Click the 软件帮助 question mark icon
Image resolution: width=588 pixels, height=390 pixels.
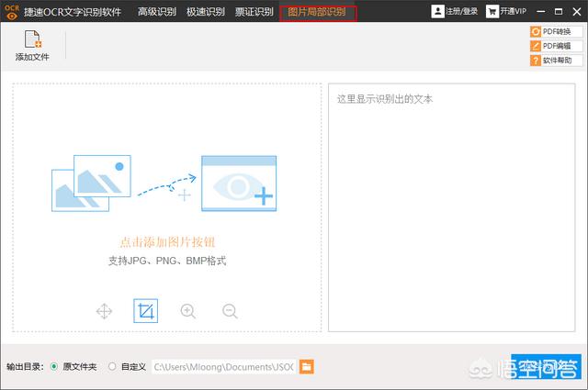(x=536, y=61)
